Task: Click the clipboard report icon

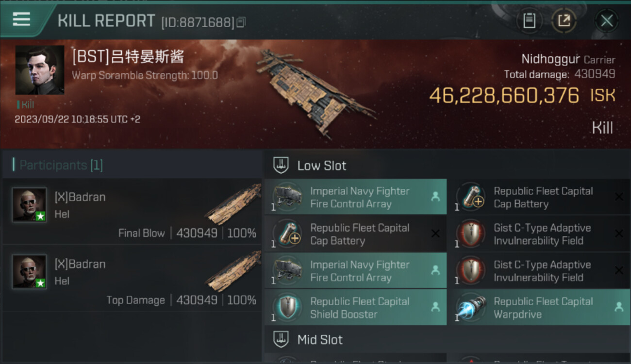Action: pyautogui.click(x=529, y=21)
